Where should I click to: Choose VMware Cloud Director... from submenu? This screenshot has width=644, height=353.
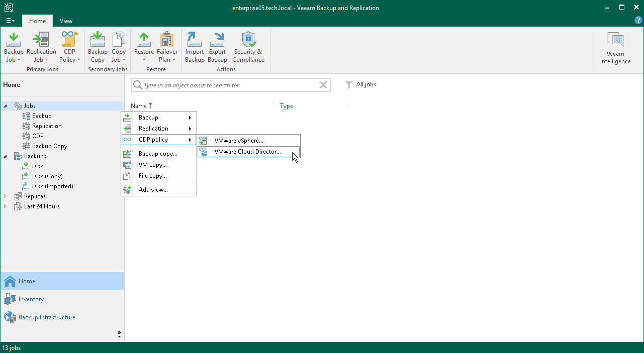click(249, 152)
